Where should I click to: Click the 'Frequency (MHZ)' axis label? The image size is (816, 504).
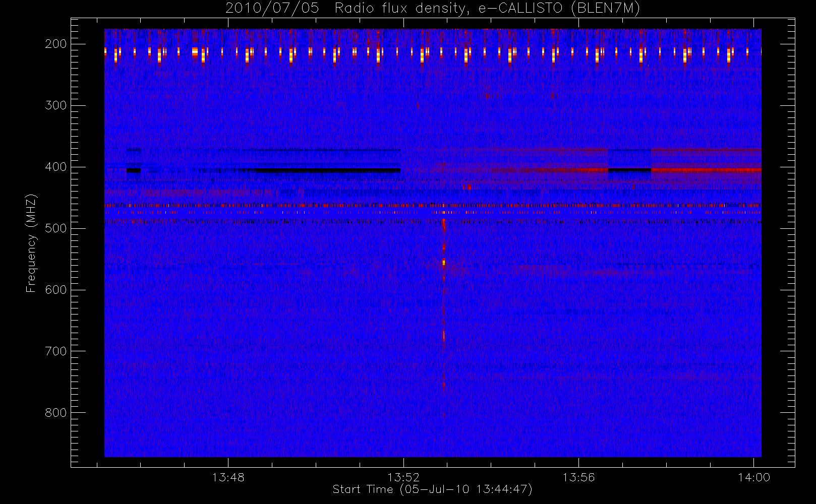tap(31, 243)
